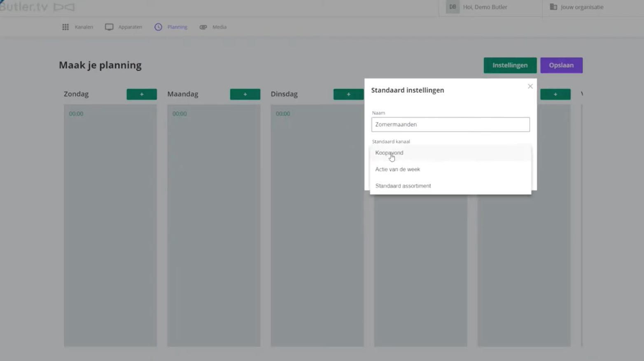This screenshot has height=361, width=644.
Task: Click the Media link icon
Action: tap(203, 27)
